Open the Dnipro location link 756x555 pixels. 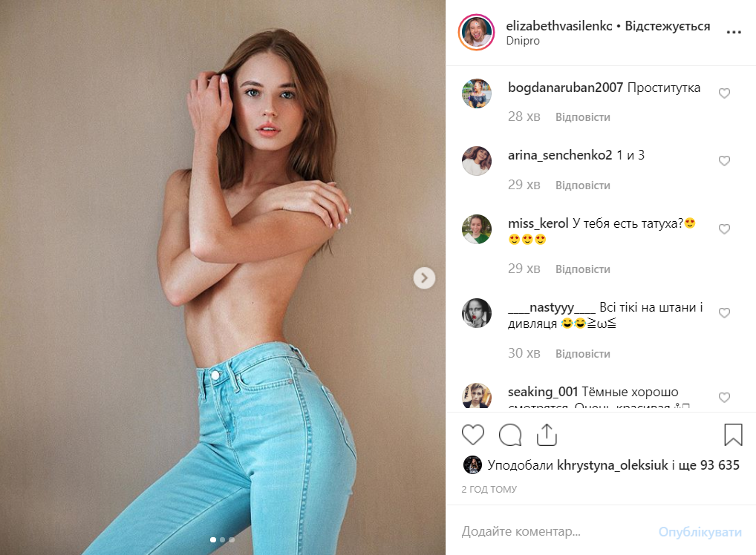523,42
